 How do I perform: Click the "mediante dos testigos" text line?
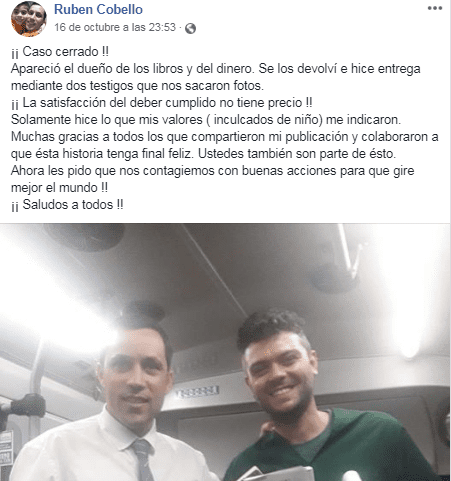[x=137, y=86]
